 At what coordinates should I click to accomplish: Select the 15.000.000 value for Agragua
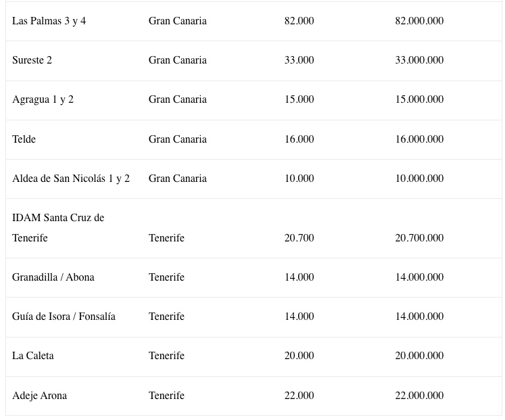[x=419, y=99]
